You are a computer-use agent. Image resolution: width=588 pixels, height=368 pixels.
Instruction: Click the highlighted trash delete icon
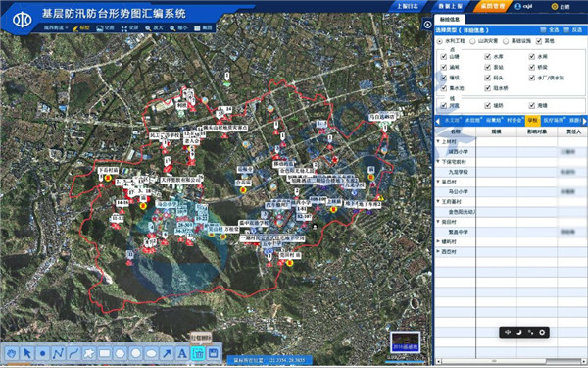pos(198,353)
